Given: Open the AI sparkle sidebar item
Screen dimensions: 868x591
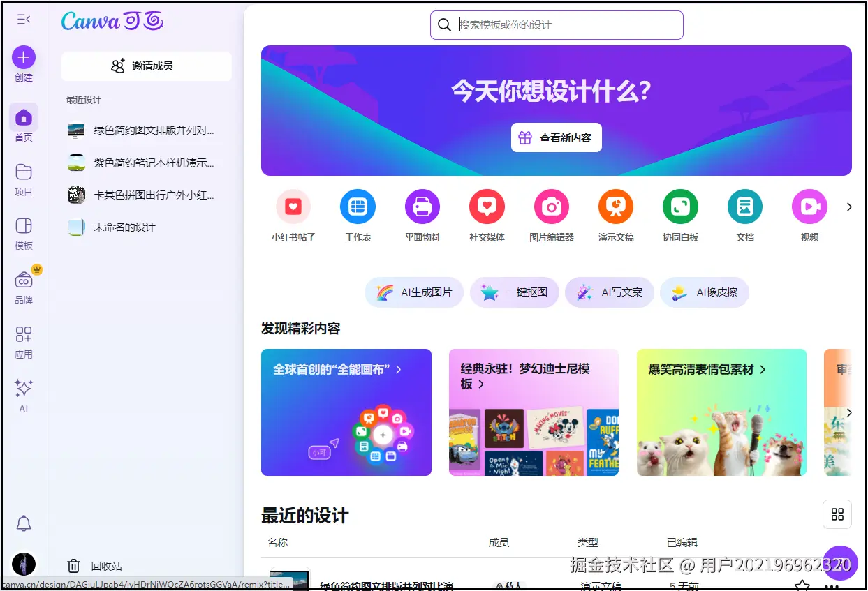Looking at the screenshot, I should click(x=24, y=395).
